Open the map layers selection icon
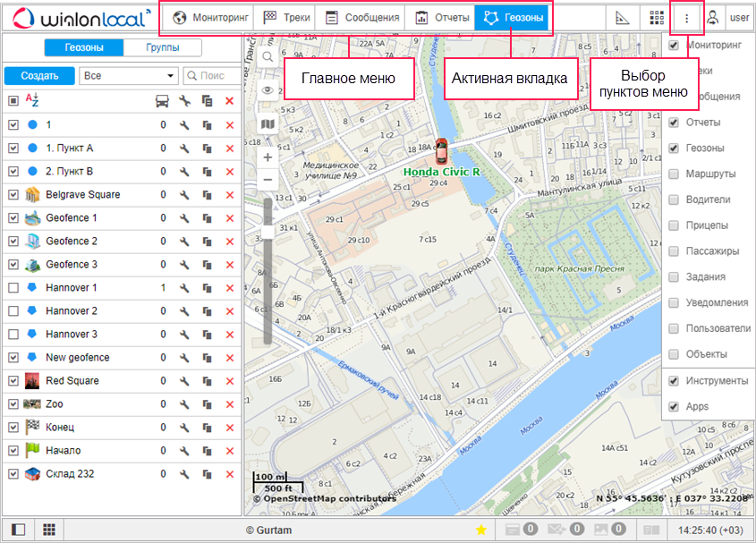 click(267, 123)
